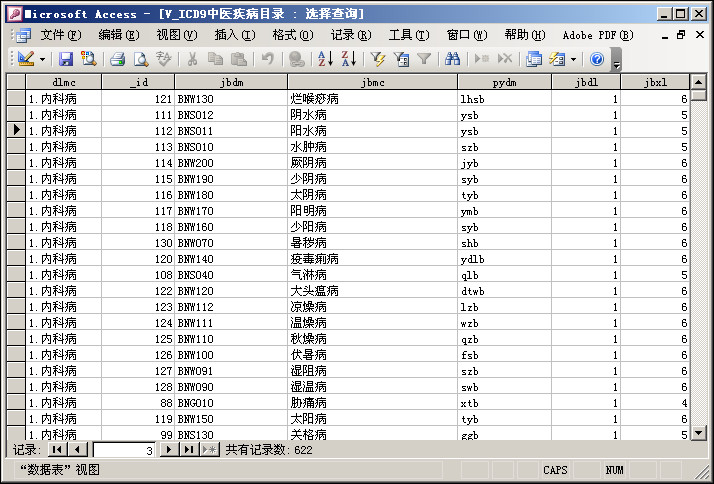Click the toolbar Delete Record icon
This screenshot has height=484, width=714.
click(x=505, y=59)
